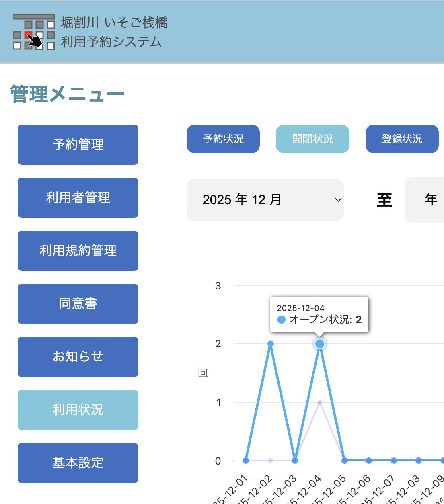Select the blue data point at 2025-12-01
Viewport: 444px width, 504px height.
pos(246,461)
